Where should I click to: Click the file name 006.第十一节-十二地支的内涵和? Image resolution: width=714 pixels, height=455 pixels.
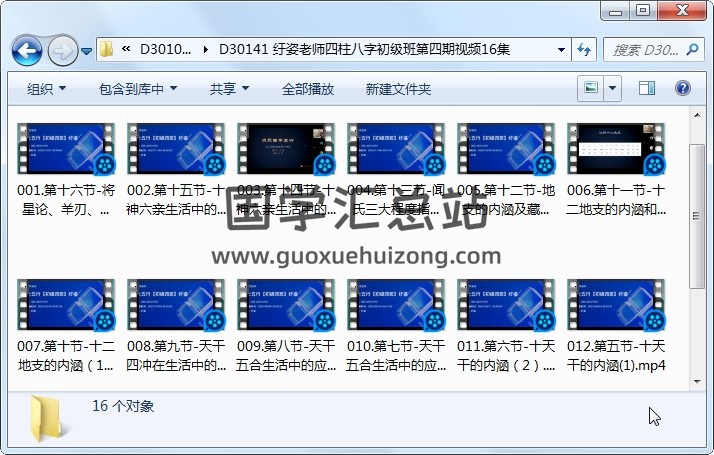[x=616, y=199]
